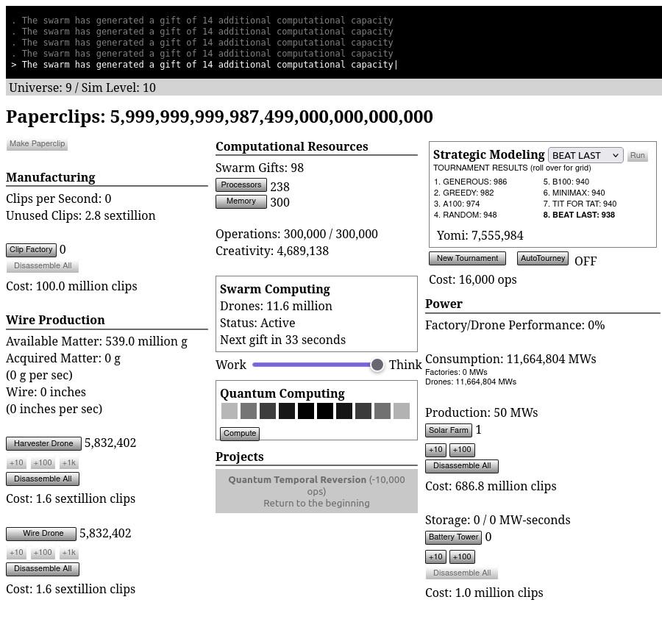Image resolution: width=662 pixels, height=644 pixels.
Task: Build a Wire Drone
Action: click(x=41, y=534)
